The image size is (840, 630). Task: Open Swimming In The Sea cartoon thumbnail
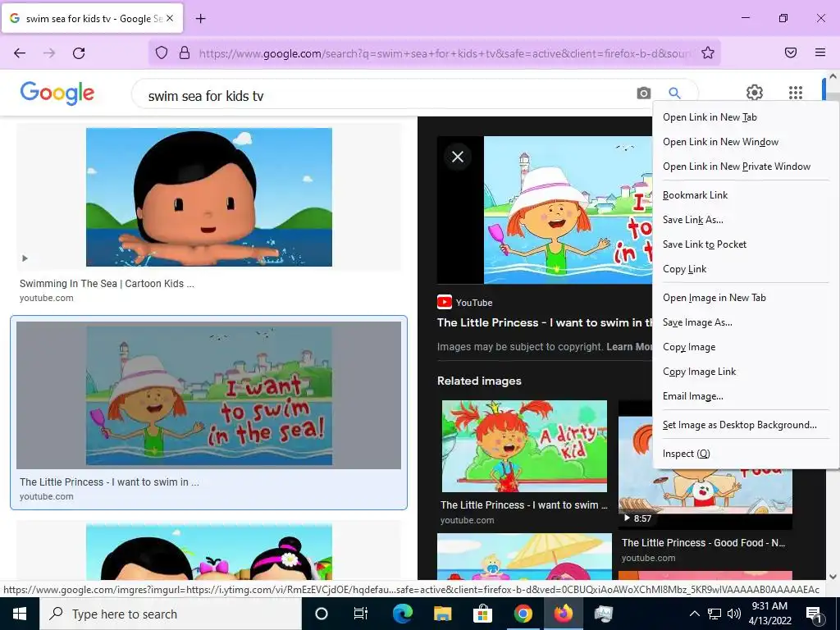[209, 197]
